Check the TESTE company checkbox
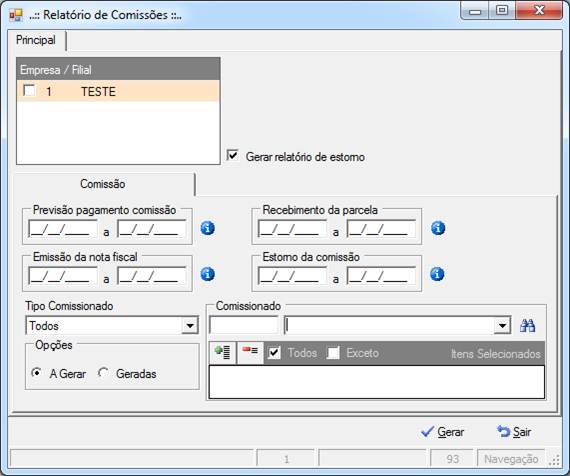Viewport: 570px width, 476px height. click(29, 91)
